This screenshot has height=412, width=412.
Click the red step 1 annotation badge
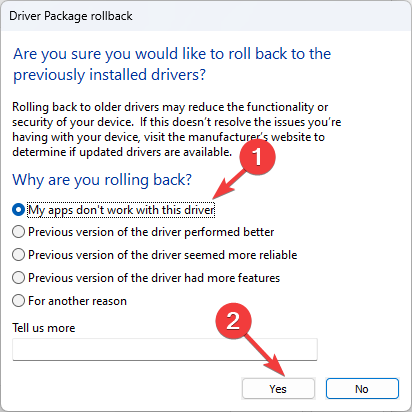point(257,157)
